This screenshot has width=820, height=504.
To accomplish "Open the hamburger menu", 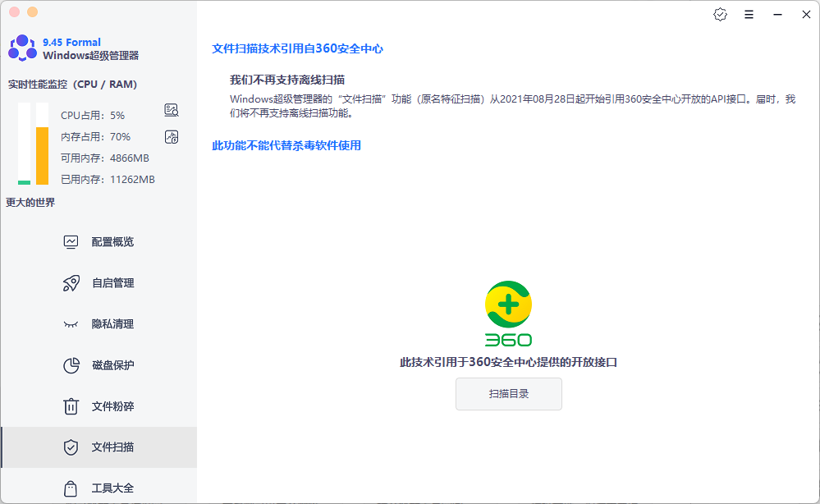I will click(x=749, y=14).
